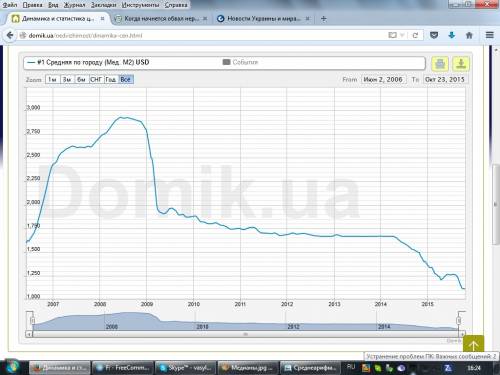The height and width of the screenshot is (375, 500).
Task: Toggle the События legend item
Action: [x=240, y=62]
